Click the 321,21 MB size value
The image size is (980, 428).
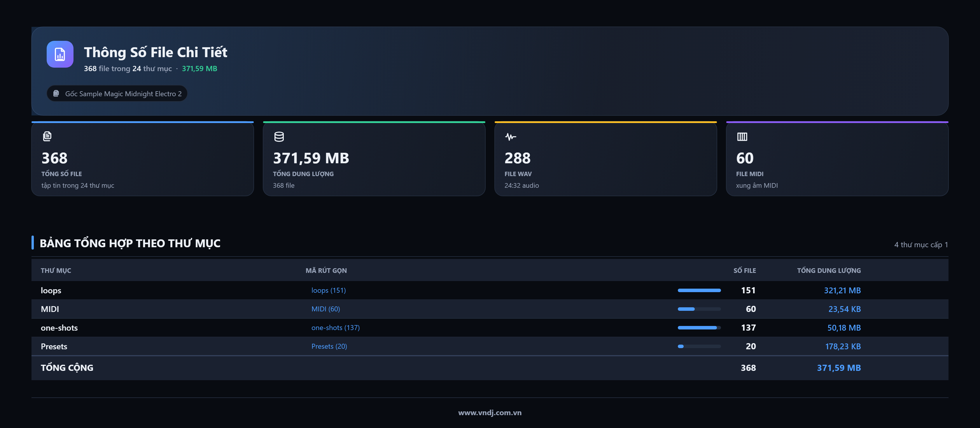click(842, 290)
